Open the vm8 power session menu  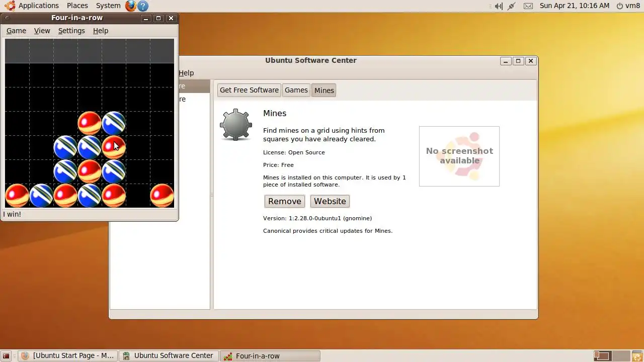click(628, 6)
